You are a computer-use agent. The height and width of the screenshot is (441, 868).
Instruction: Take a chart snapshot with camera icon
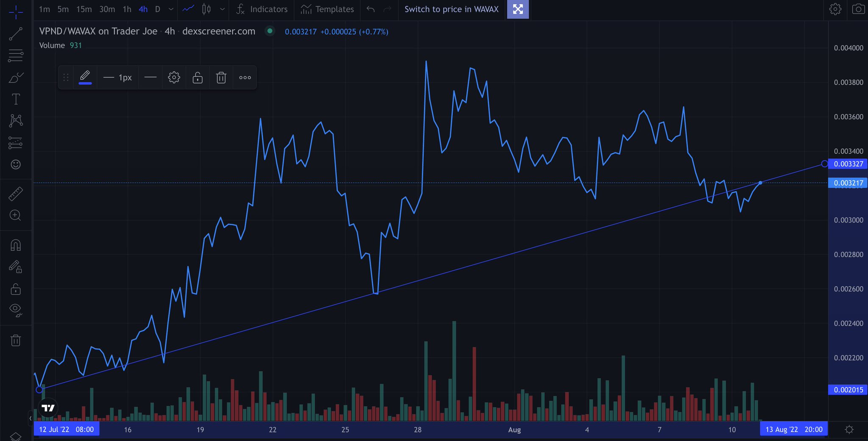coord(858,9)
